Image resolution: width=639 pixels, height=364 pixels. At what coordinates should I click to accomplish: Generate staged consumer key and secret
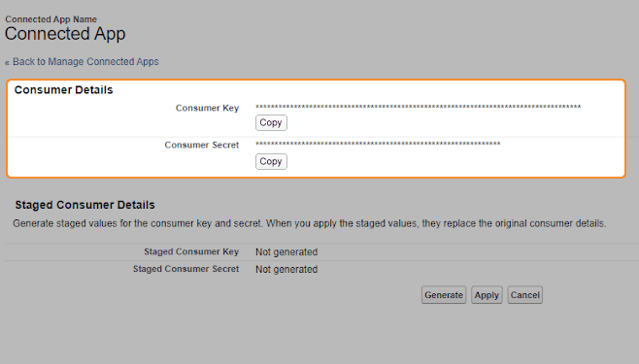point(444,295)
